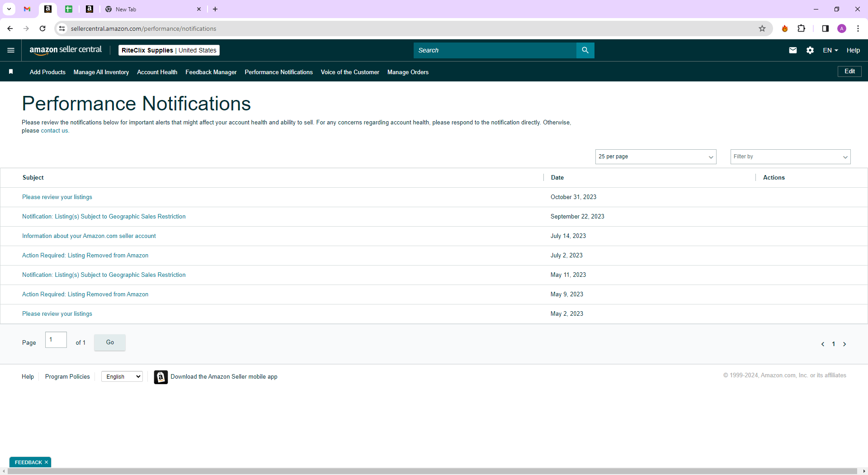Click the browser back arrow
This screenshot has height=475, width=868.
click(x=10, y=28)
